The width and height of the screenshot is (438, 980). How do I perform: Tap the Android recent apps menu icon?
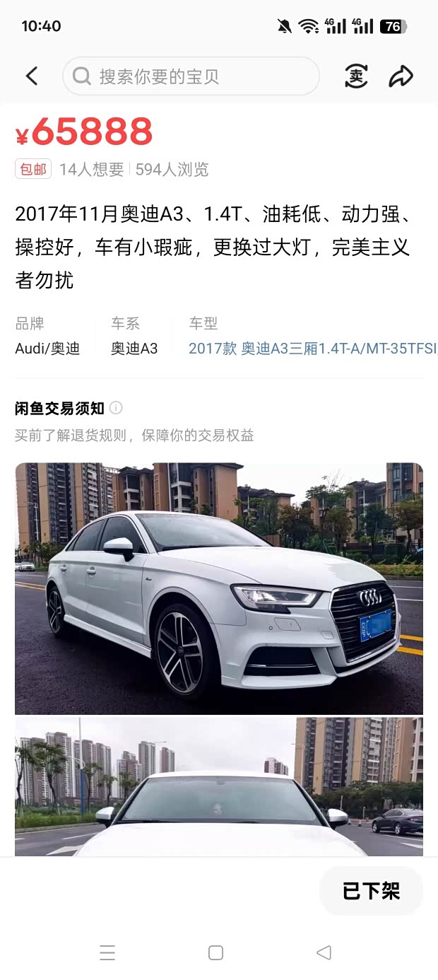tap(107, 952)
